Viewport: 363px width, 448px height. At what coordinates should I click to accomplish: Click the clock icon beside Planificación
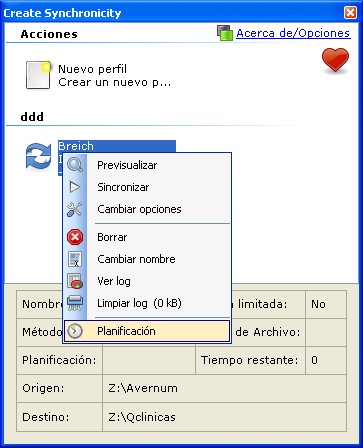click(75, 331)
